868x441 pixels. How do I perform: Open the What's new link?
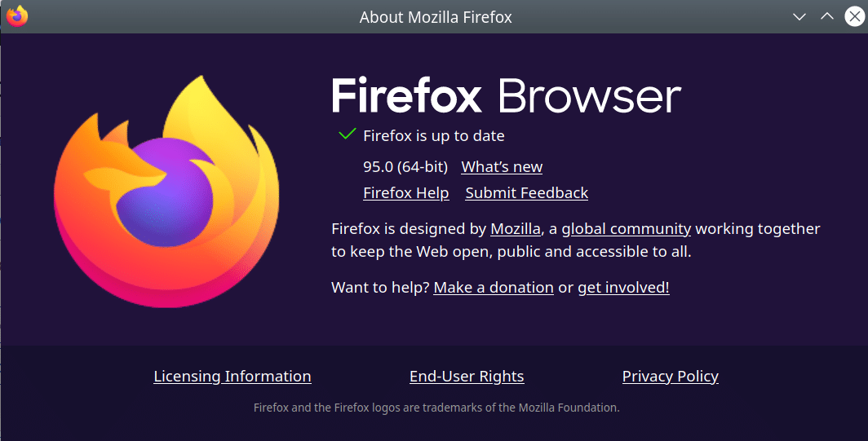pyautogui.click(x=502, y=167)
